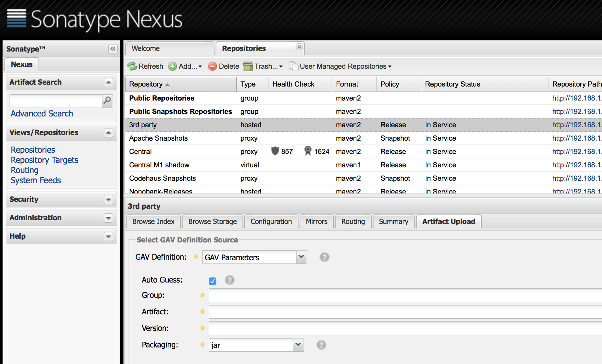Select the Apache Snapshots row
Viewport: 602px width, 364px height.
tap(363, 138)
